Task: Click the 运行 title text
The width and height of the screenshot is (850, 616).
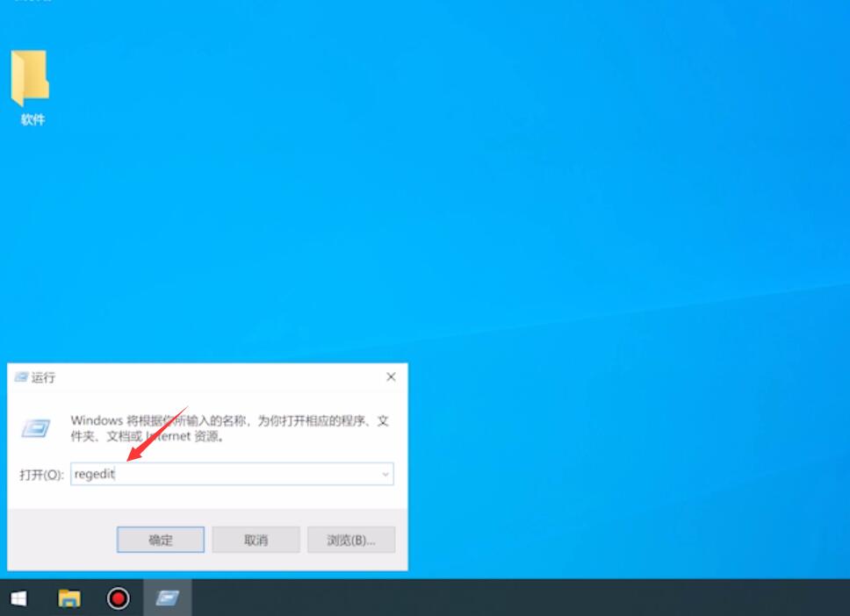Action: point(43,377)
